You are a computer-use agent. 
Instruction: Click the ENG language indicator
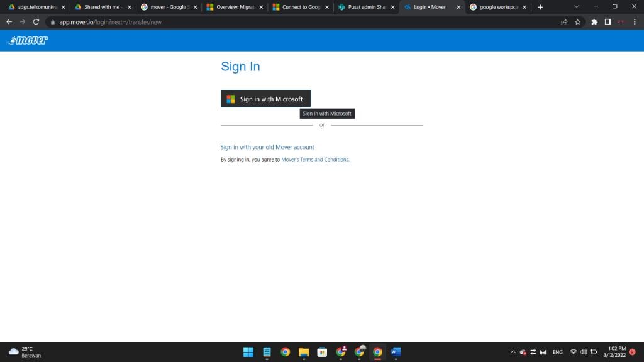558,352
